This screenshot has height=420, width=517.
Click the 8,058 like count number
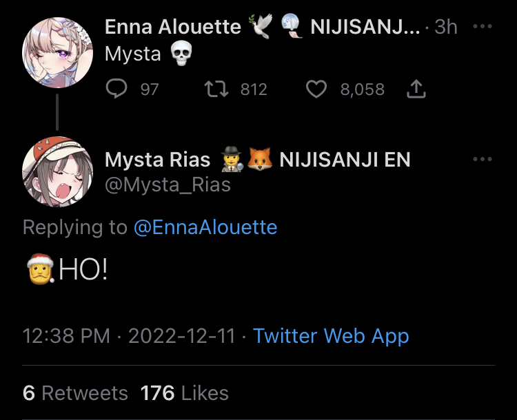[362, 89]
